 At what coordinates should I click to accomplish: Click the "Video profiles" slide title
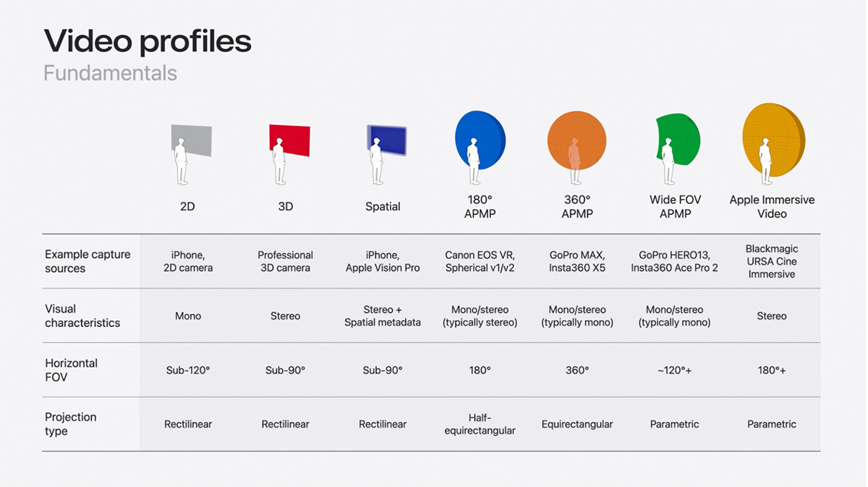tap(148, 41)
